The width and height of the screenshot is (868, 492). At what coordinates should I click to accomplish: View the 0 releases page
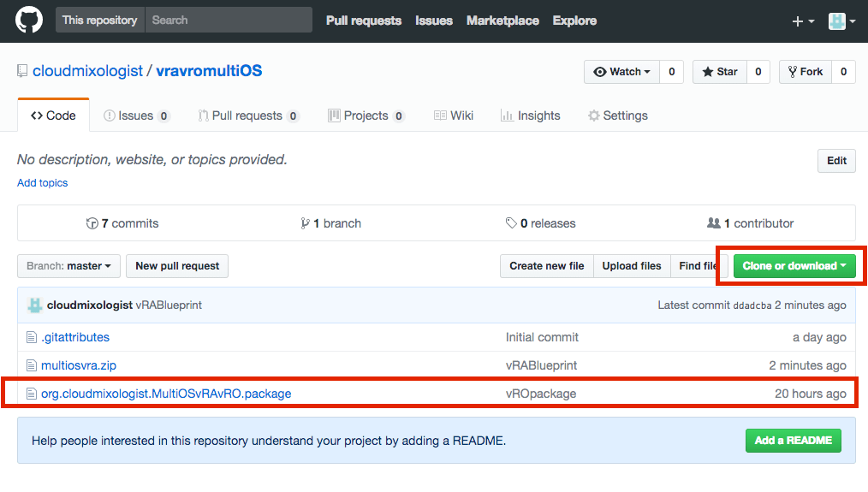(540, 223)
